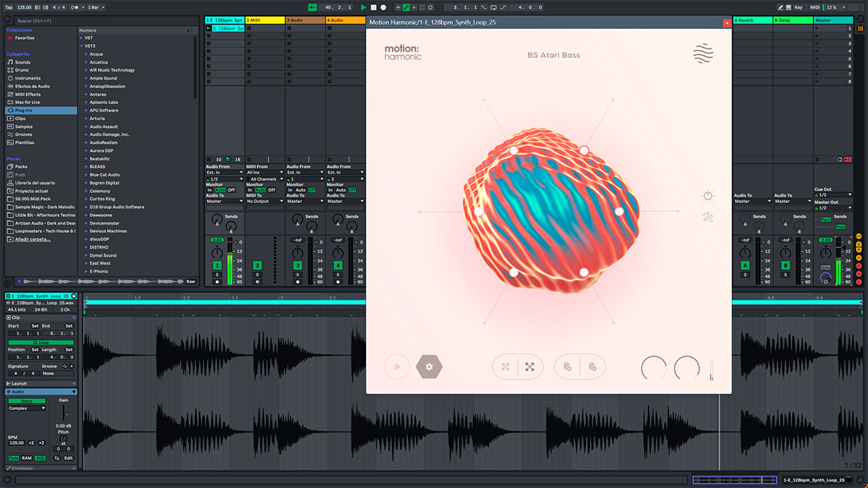The width and height of the screenshot is (868, 488).
Task: Toggle the Follow playback button
Action: [x=312, y=7]
